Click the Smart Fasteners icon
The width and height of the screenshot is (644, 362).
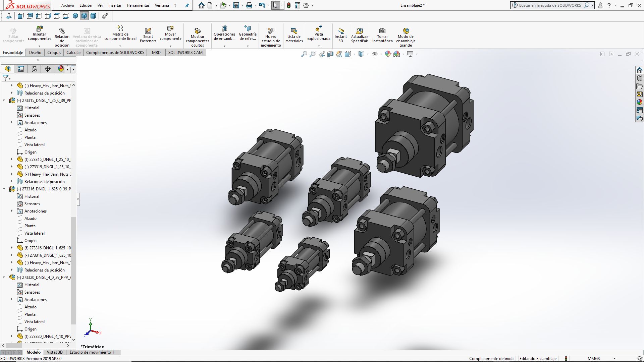pyautogui.click(x=148, y=31)
